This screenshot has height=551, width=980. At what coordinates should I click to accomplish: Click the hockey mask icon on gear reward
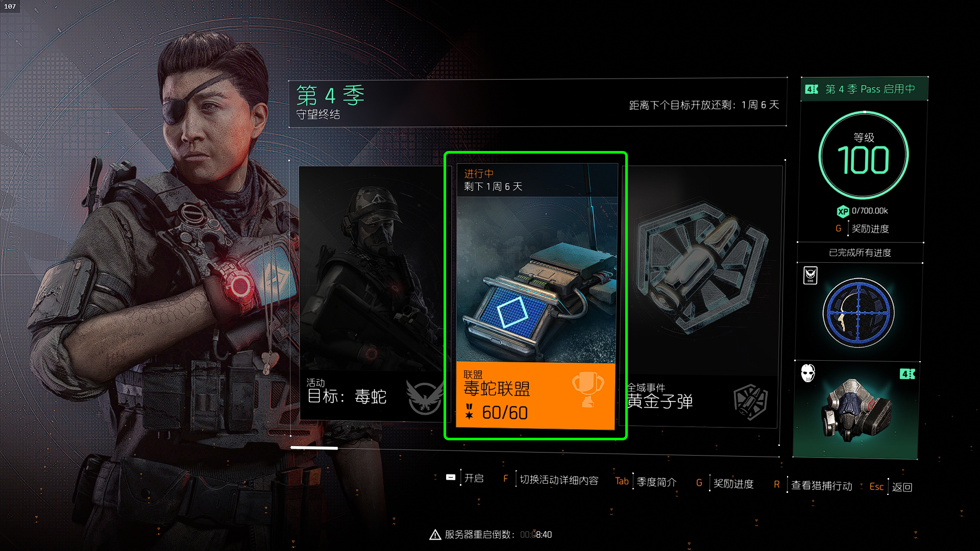coord(807,373)
